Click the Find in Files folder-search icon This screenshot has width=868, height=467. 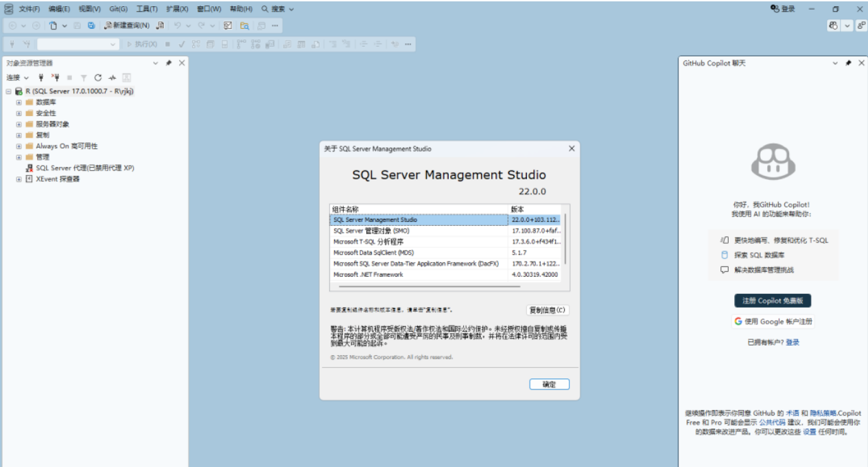pos(245,25)
